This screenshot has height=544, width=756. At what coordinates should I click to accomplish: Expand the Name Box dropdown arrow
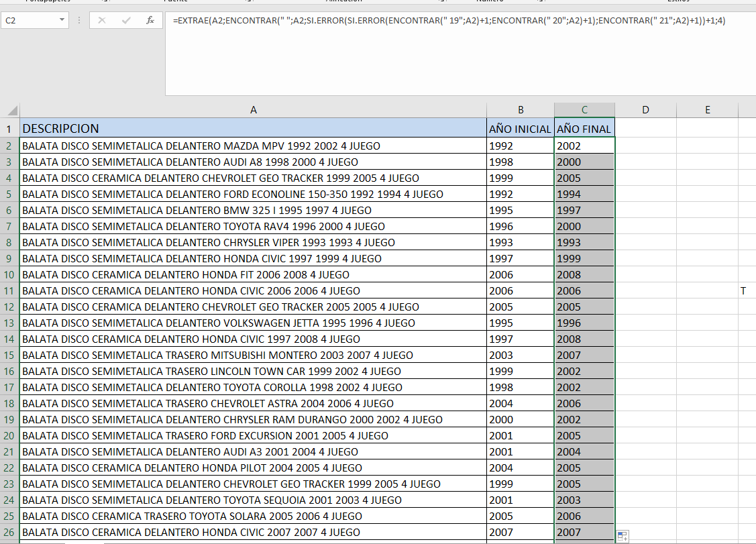(x=62, y=20)
